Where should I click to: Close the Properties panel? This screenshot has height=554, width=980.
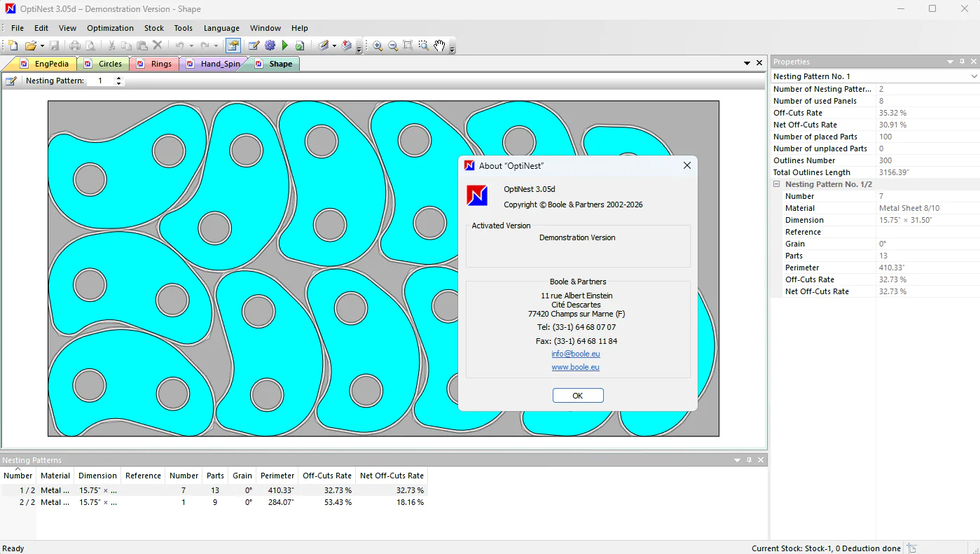coord(974,62)
